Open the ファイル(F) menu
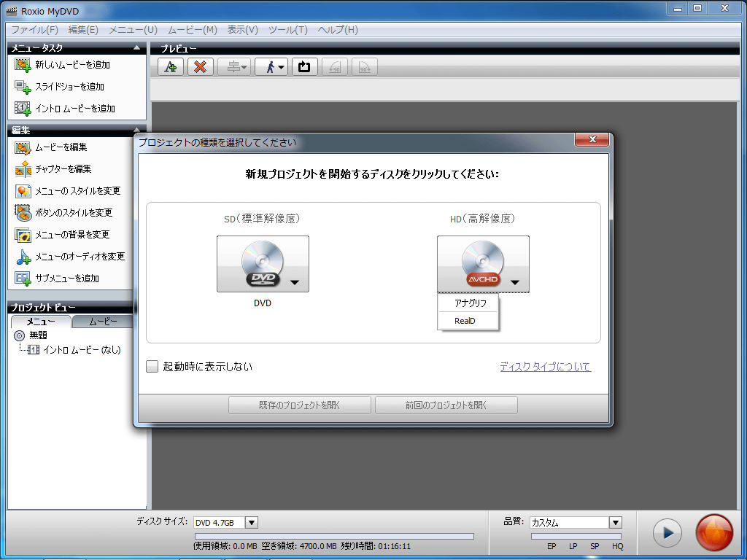The height and width of the screenshot is (560, 747). [35, 30]
